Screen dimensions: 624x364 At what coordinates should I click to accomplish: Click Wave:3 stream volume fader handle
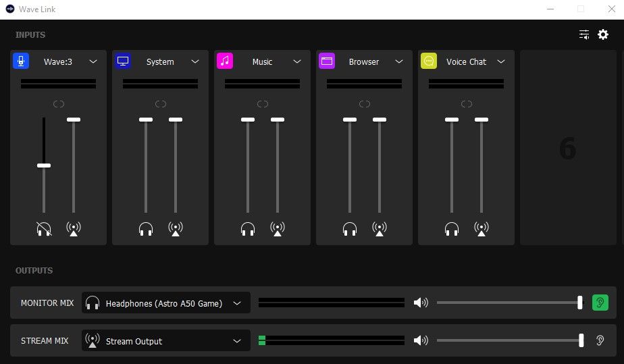[x=74, y=120]
